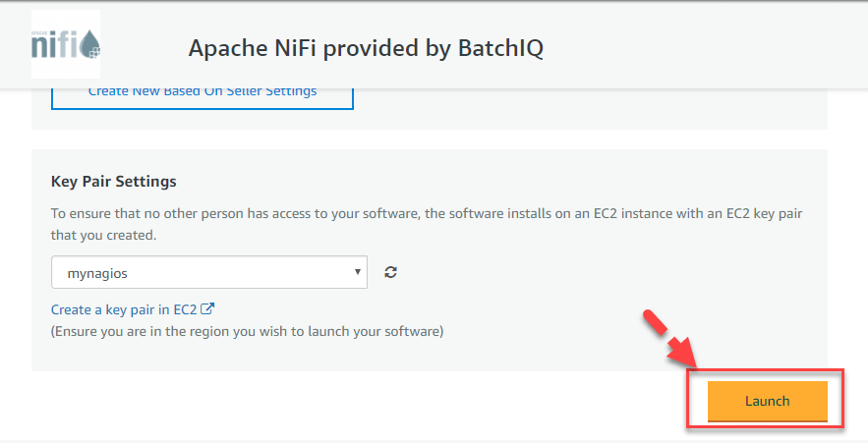Click the external link icon beside EC2
Image resolution: width=868 pixels, height=443 pixels.
(207, 308)
